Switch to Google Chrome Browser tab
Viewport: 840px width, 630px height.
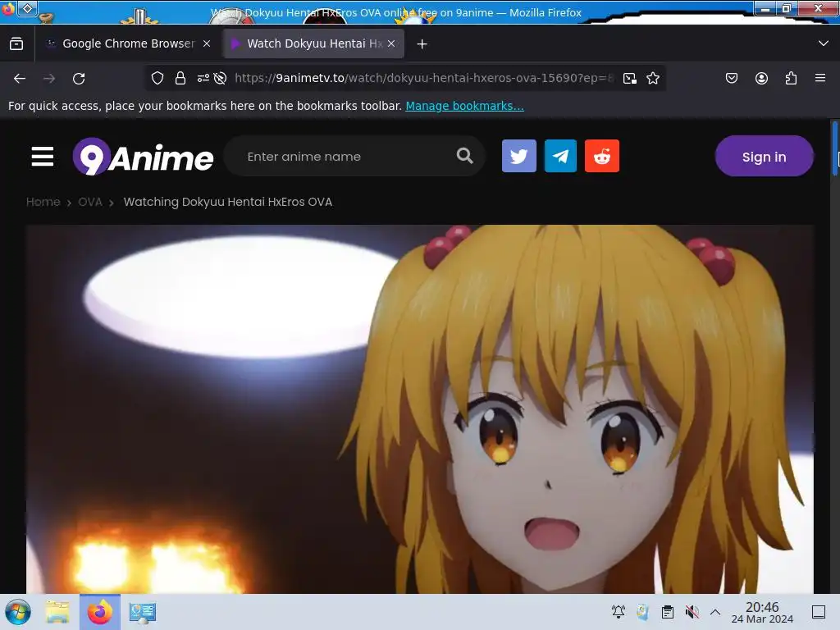point(129,43)
